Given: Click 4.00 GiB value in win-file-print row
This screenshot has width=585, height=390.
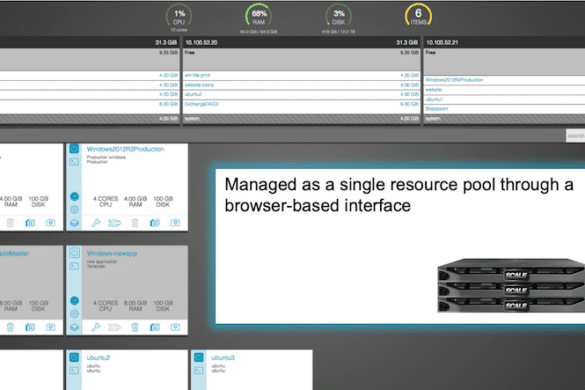Looking at the screenshot, I should pos(409,75).
